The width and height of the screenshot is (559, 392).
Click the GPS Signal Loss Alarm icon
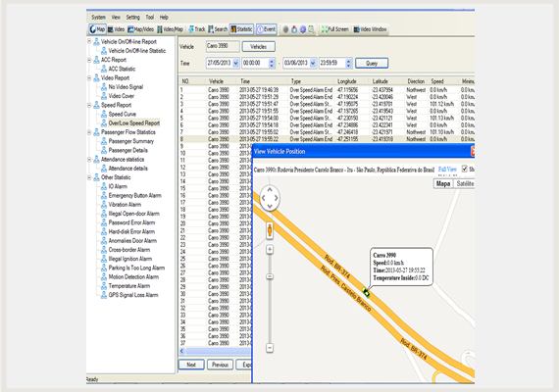[104, 295]
